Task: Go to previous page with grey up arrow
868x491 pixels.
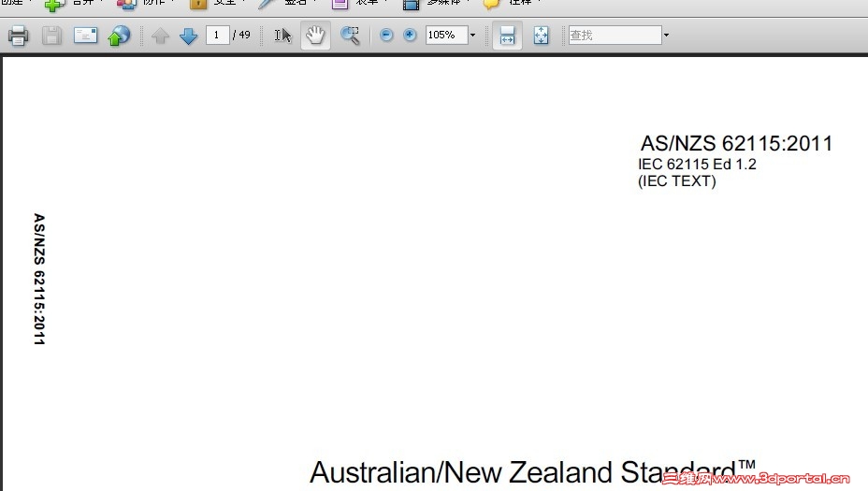Action: click(x=161, y=36)
